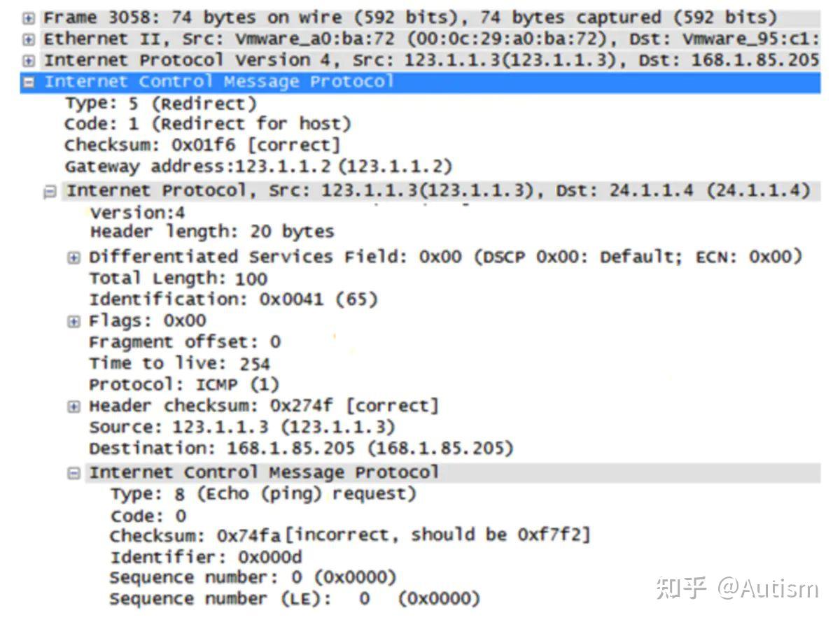This screenshot has width=840, height=622.
Task: Collapse the highlighted Internet Control Message Protocol
Action: (x=28, y=83)
